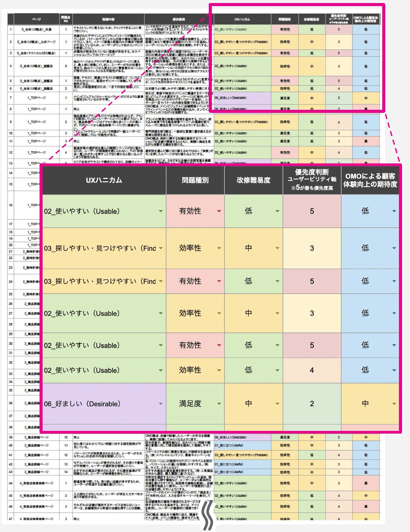The height and width of the screenshot is (532, 410).
Task: Select the 0_全体(UI観点)_公式ページ cell
Action: coord(37,42)
